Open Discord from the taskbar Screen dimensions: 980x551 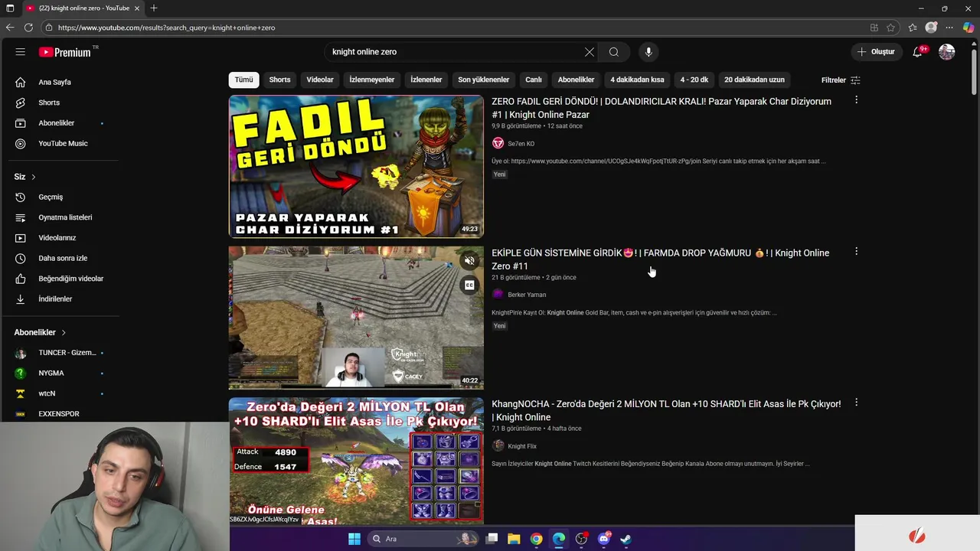point(604,539)
